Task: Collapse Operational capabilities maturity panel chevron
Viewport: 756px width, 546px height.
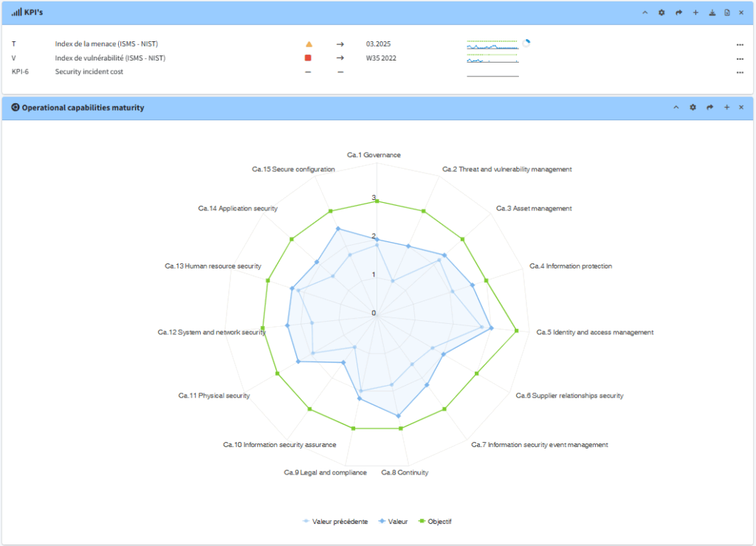Action: coord(676,108)
